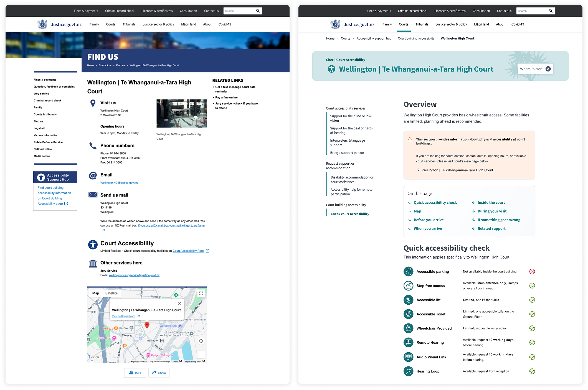
Task: Click Jury service in left sidebar
Action: pos(41,94)
